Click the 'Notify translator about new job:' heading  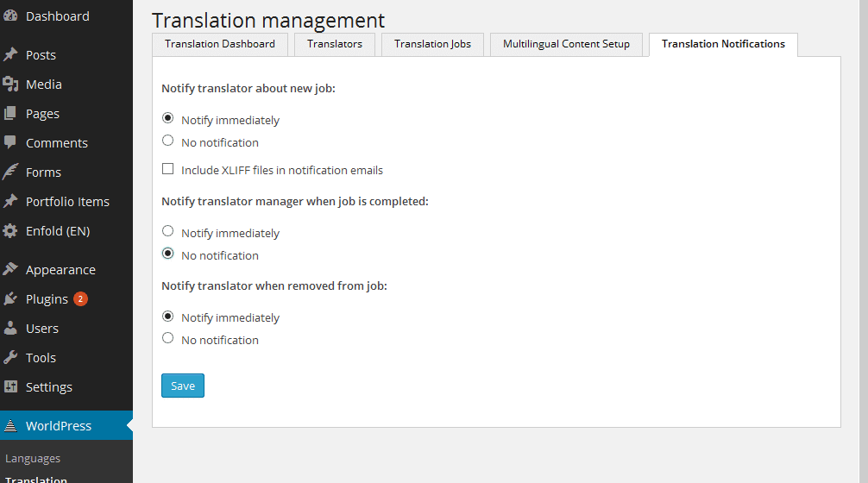(x=248, y=89)
